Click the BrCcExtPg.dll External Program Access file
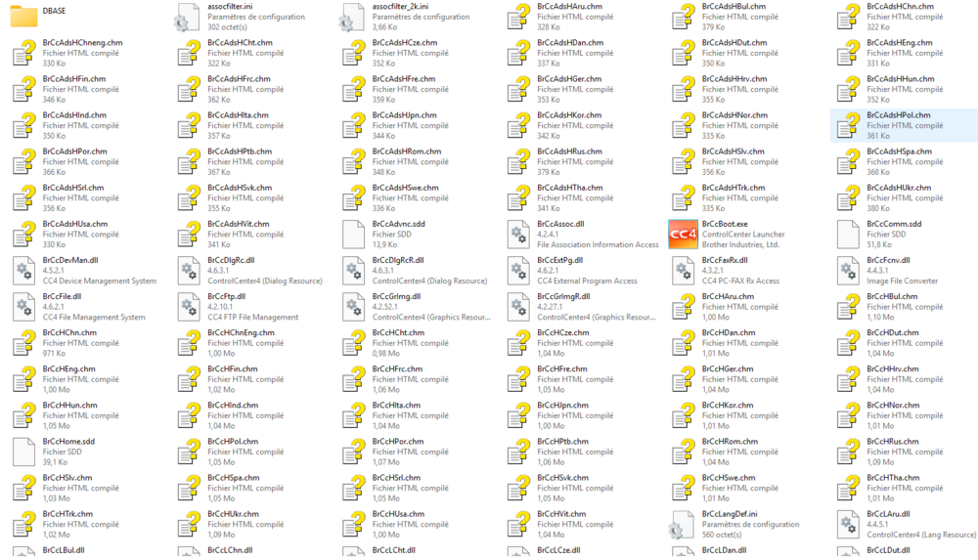 [x=518, y=271]
